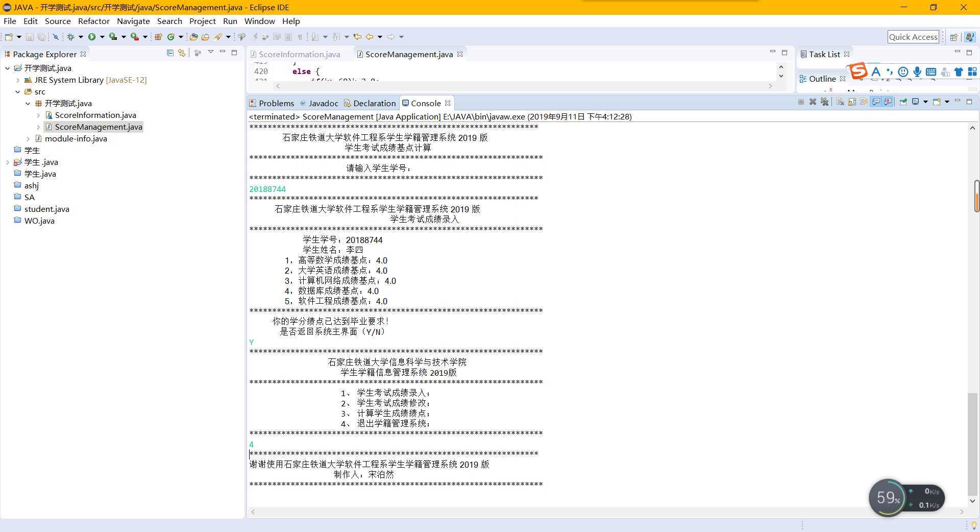
Task: Collapse All in Package Explorer
Action: click(x=170, y=53)
